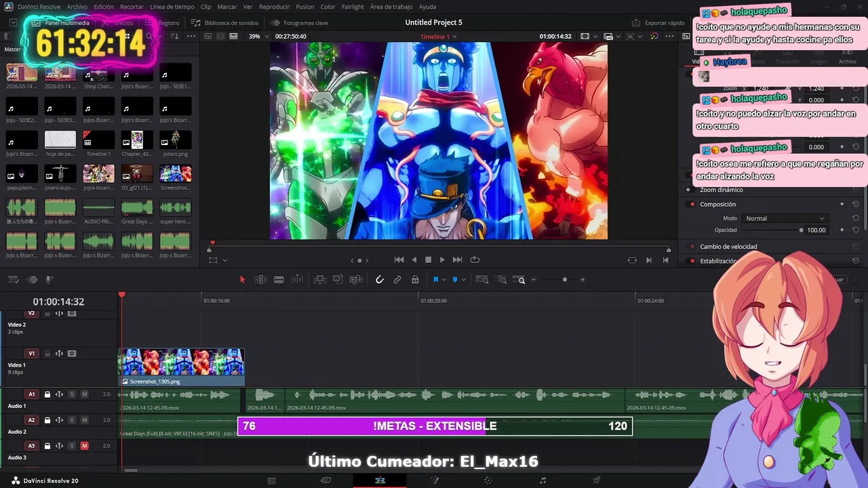Open the marker color dropdown arrow
The width and height of the screenshot is (868, 488).
[x=463, y=280]
